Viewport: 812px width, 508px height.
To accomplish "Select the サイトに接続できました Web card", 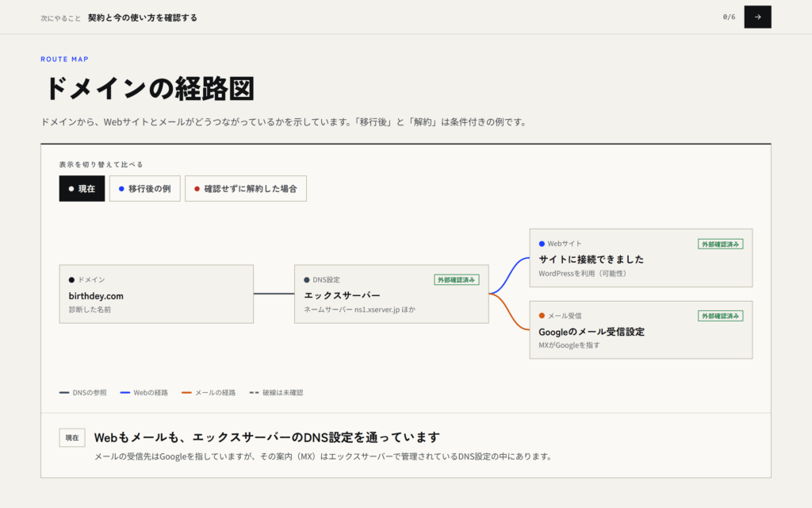I will tap(641, 258).
